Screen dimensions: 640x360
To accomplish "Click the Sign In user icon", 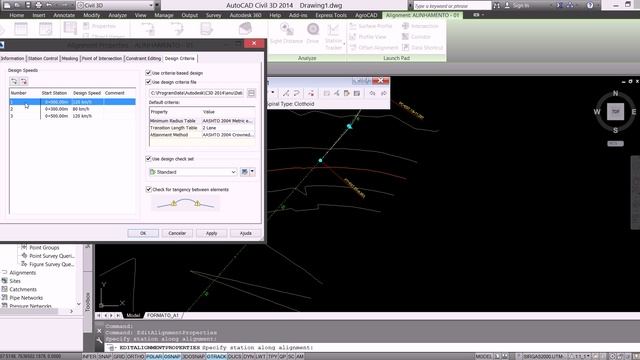I will pyautogui.click(x=507, y=5).
